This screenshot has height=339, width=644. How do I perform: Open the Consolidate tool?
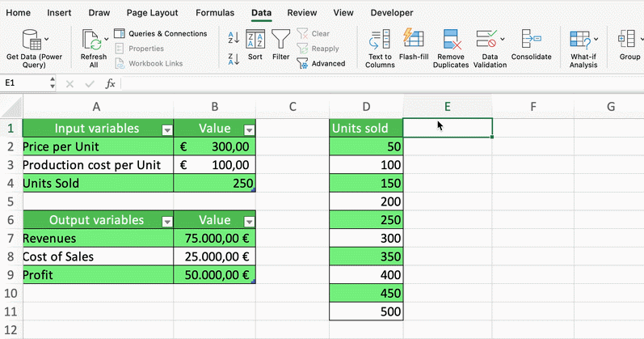[531, 39]
